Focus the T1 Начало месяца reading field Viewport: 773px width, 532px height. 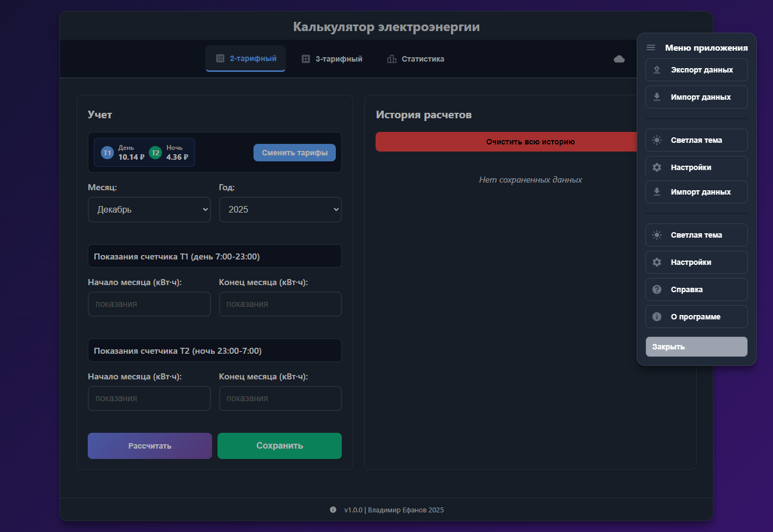click(149, 304)
